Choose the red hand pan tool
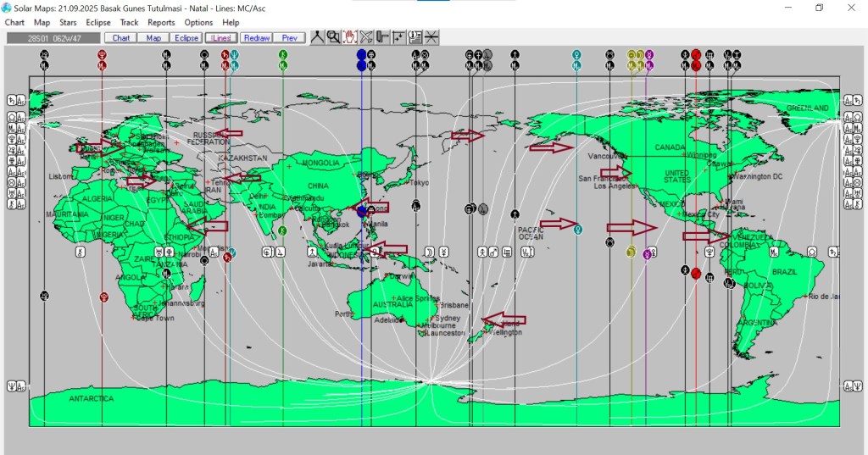The image size is (868, 455). 349,37
